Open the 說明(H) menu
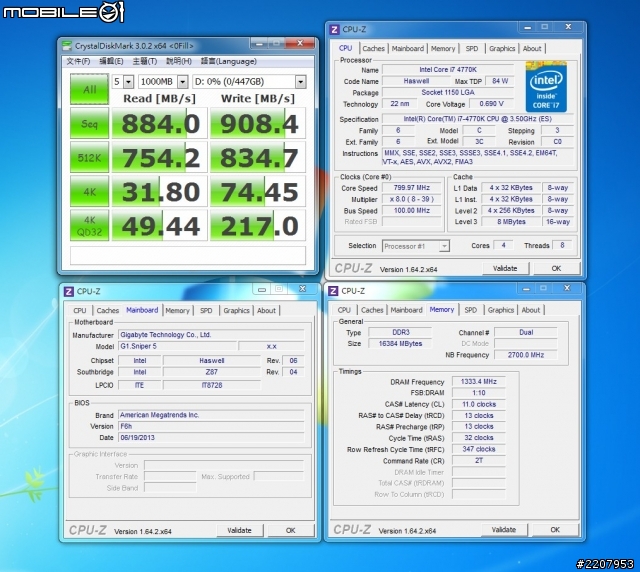 point(178,61)
